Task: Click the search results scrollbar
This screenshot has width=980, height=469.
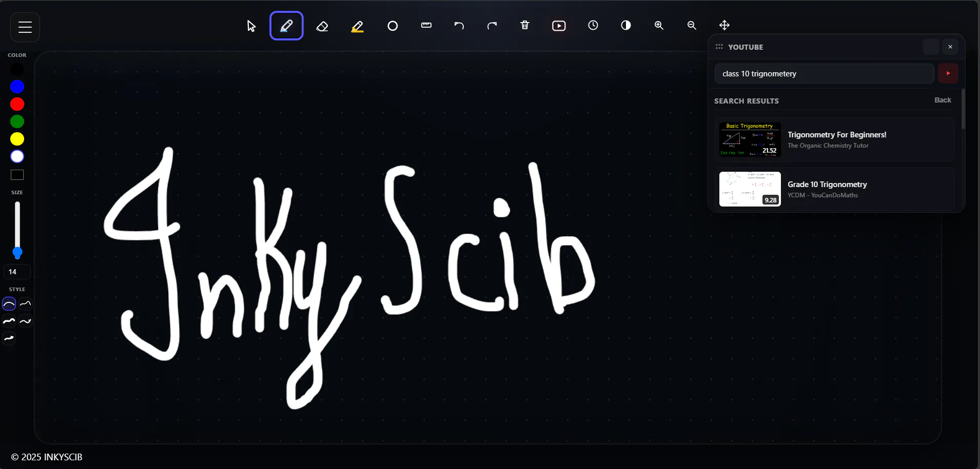Action: 963,109
